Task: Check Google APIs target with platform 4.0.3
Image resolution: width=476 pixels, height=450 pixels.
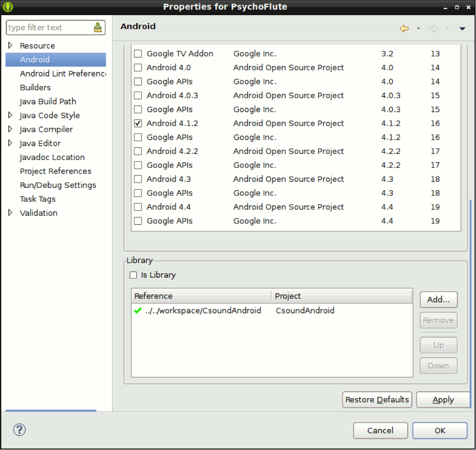Action: coord(138,110)
